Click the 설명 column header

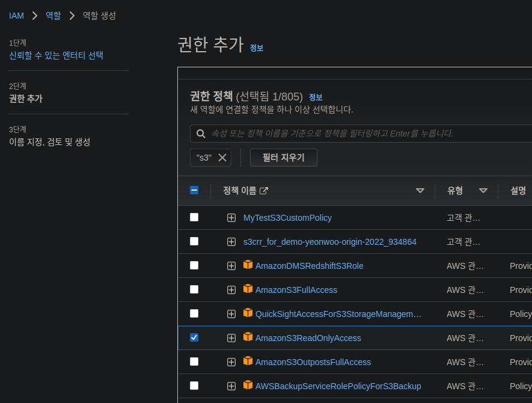(x=518, y=191)
